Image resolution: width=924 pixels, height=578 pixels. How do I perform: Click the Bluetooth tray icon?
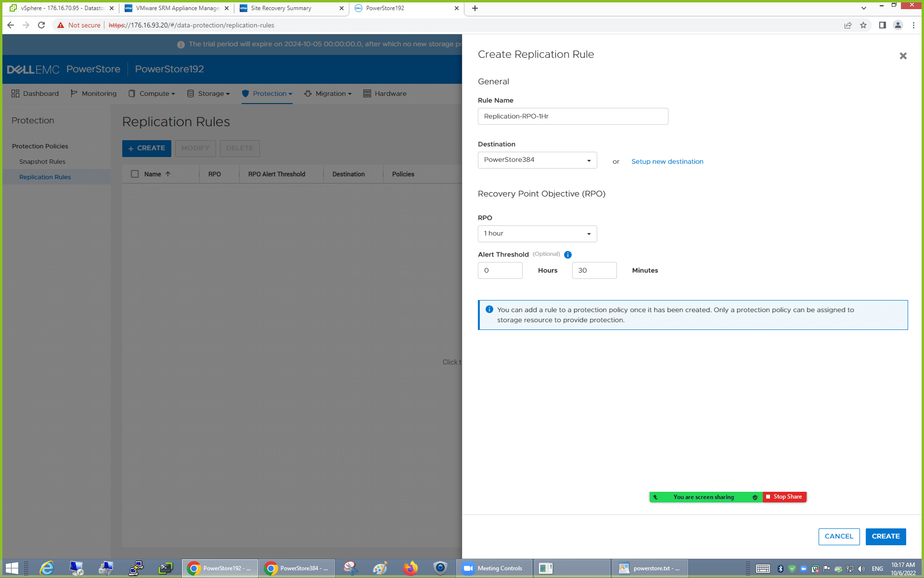tap(781, 569)
